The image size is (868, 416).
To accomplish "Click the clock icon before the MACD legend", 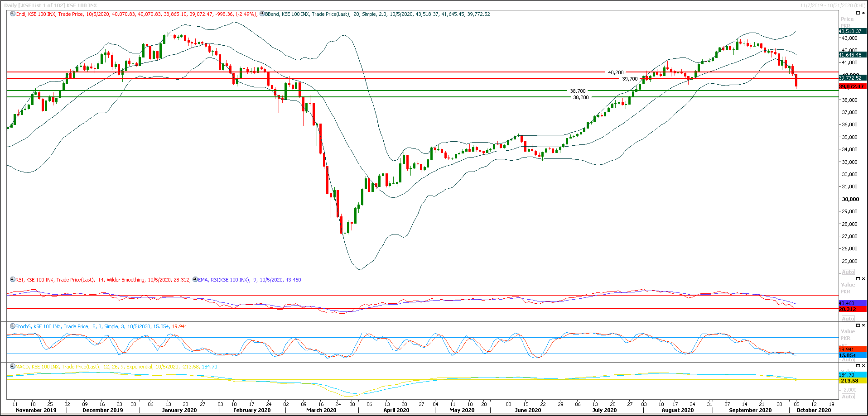I will pos(13,367).
